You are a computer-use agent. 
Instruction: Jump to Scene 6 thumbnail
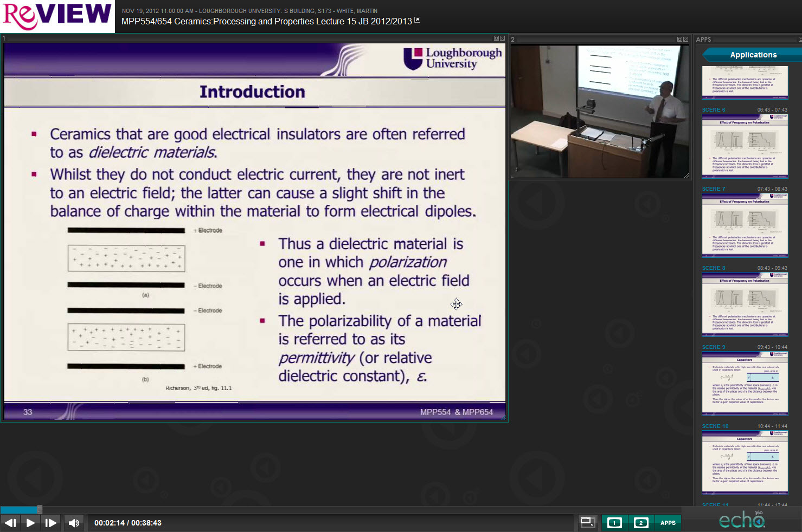click(745, 146)
